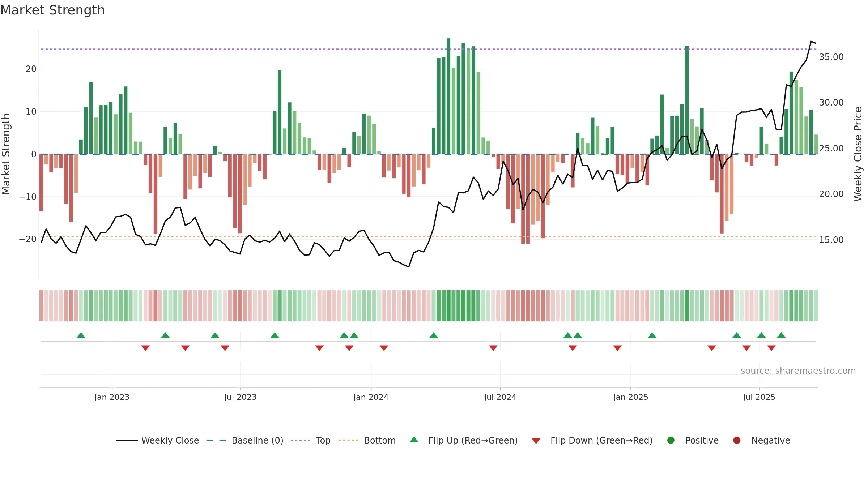Click the orange dotted Bottom threshold line
Image resolution: width=868 pixels, height=488 pixels.
[x=429, y=236]
